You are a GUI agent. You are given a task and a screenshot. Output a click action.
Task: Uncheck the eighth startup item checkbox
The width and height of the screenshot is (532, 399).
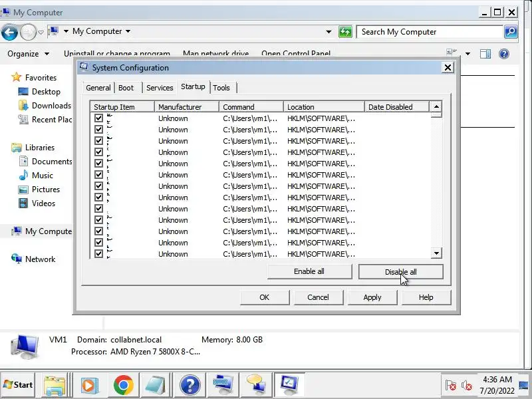98,197
